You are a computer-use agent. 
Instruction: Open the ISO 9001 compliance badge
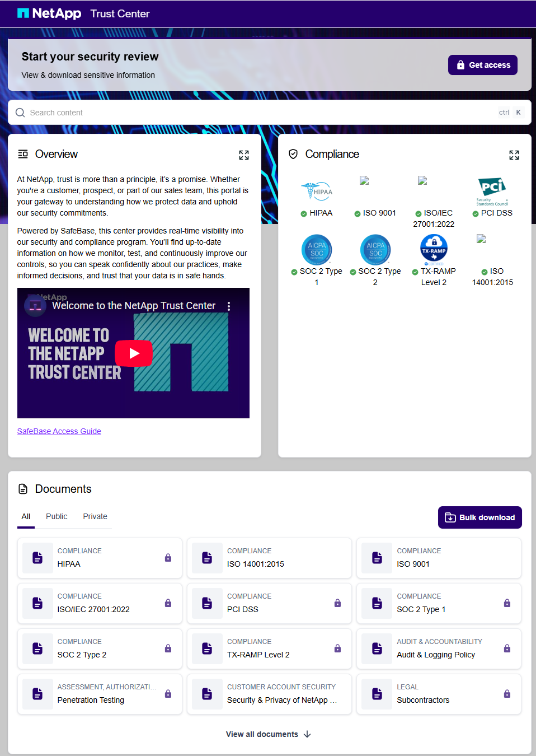[x=364, y=180]
